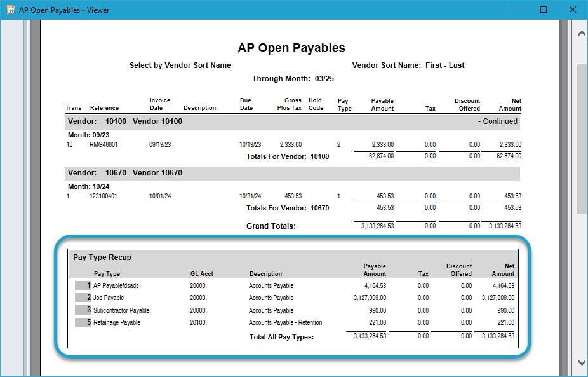Click GL account '20100.'
588x377 pixels.
click(x=198, y=322)
